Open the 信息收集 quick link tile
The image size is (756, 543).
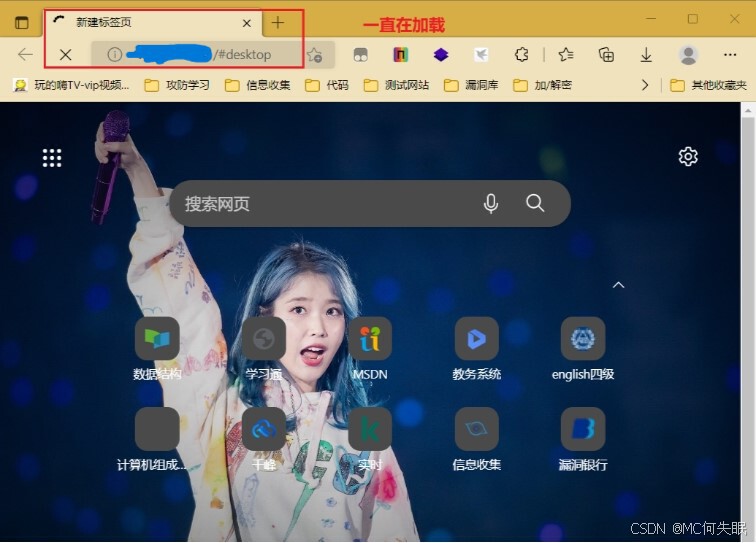click(476, 439)
